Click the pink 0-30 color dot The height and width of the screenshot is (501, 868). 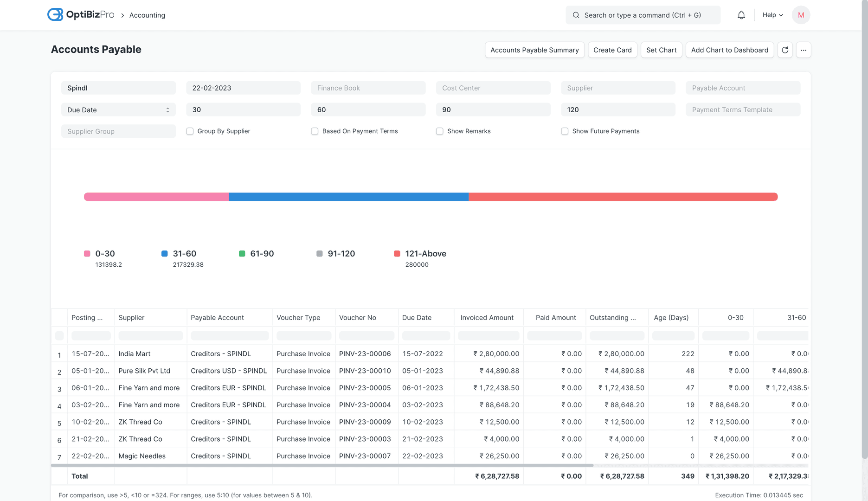tap(86, 253)
